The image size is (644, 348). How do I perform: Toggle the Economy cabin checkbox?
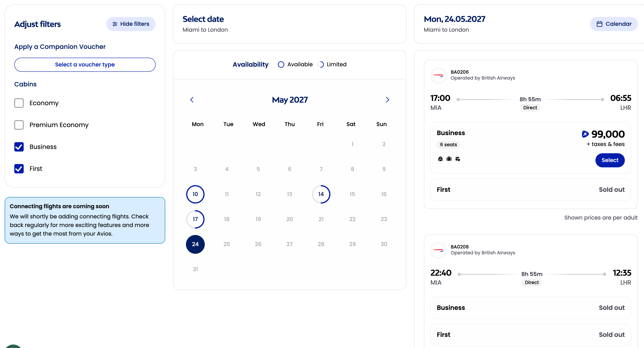[19, 103]
